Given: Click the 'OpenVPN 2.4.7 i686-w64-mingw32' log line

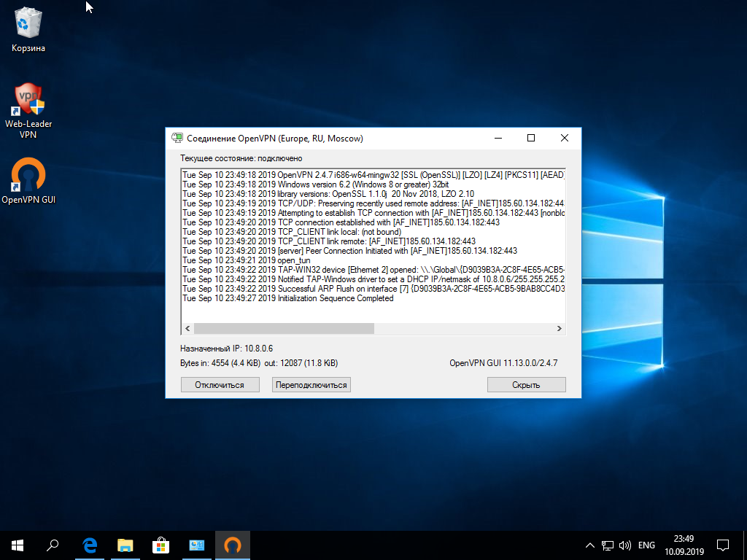Looking at the screenshot, I should tap(373, 175).
